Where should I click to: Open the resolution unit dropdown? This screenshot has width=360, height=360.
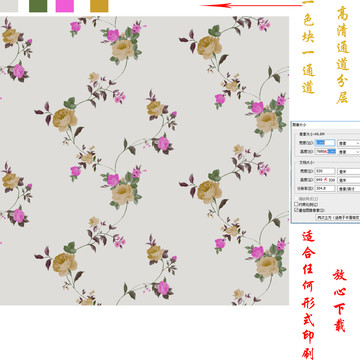click(349, 188)
